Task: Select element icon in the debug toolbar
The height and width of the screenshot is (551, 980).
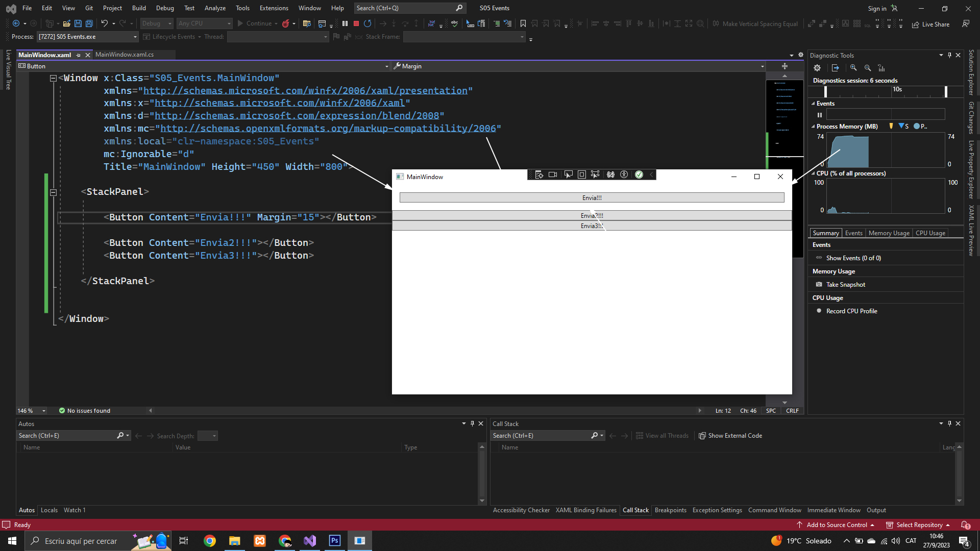Action: [568, 174]
